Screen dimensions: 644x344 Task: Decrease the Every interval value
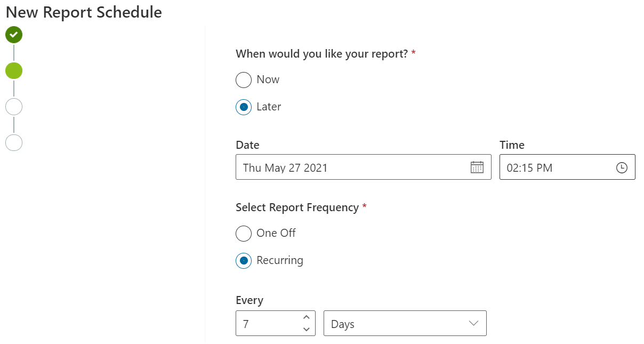pos(306,329)
